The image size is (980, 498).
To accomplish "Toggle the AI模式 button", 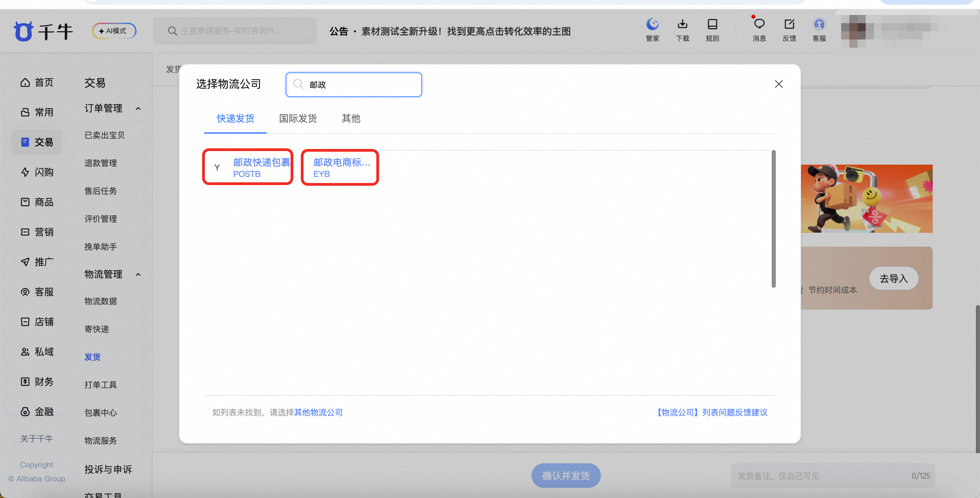I will click(114, 31).
